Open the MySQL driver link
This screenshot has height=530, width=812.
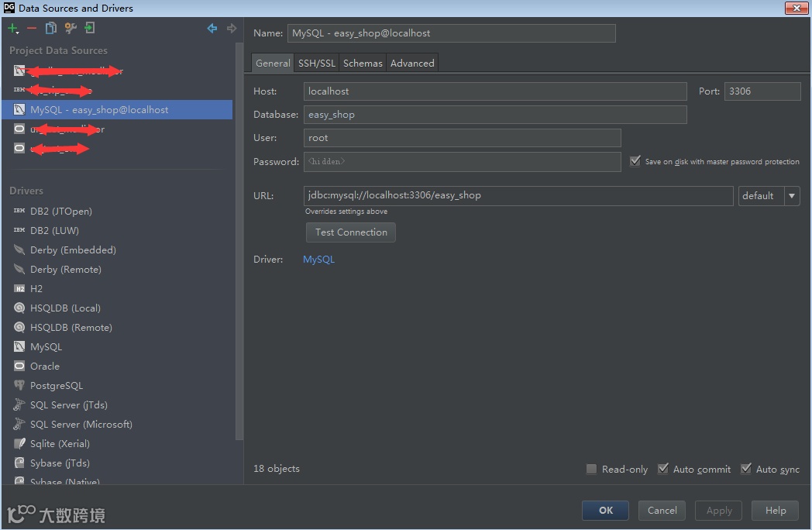[x=318, y=259]
